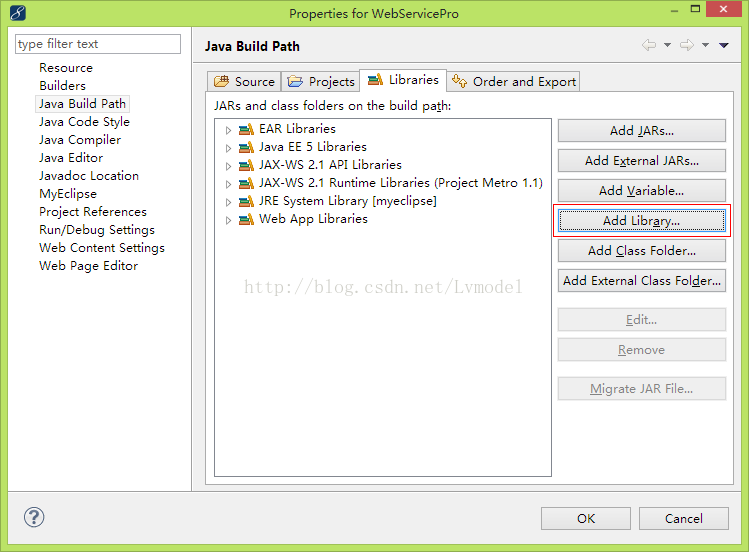Click the Migrate JAR File... button
Screen dimensions: 749x552
pos(642,389)
